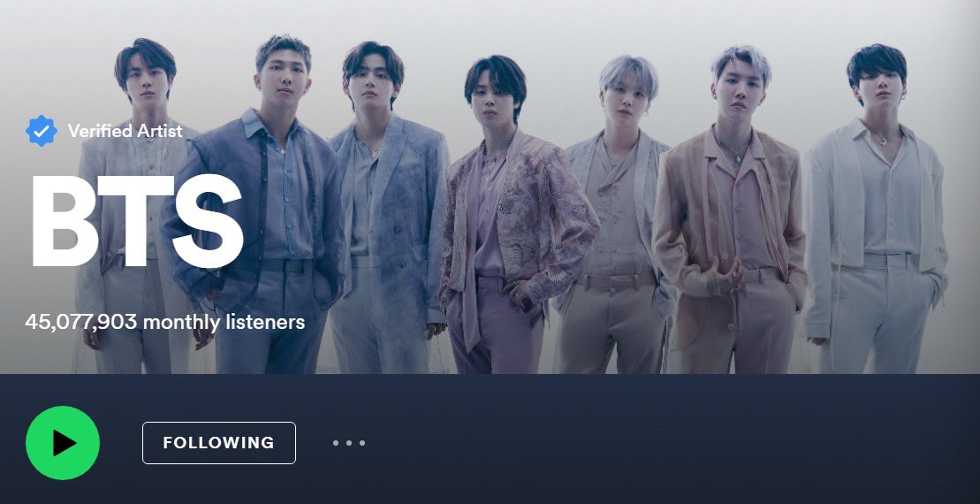Viewport: 980px width, 504px height.
Task: Click the black triangle inside the play button
Action: (65, 443)
